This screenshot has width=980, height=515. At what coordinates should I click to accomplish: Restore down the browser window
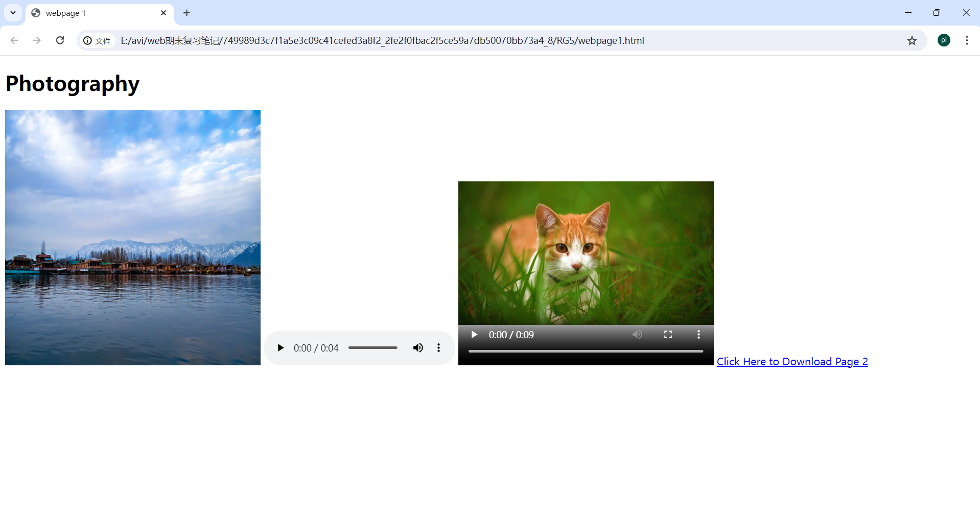[937, 13]
